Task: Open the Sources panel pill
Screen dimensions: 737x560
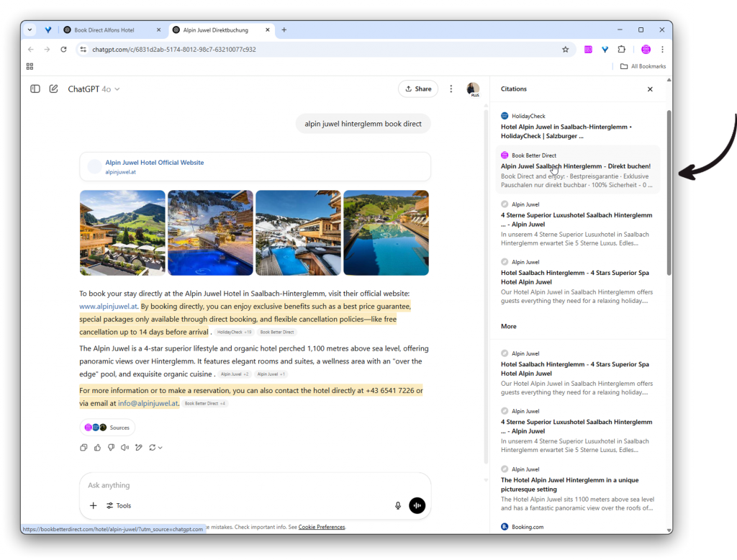Action: point(107,427)
